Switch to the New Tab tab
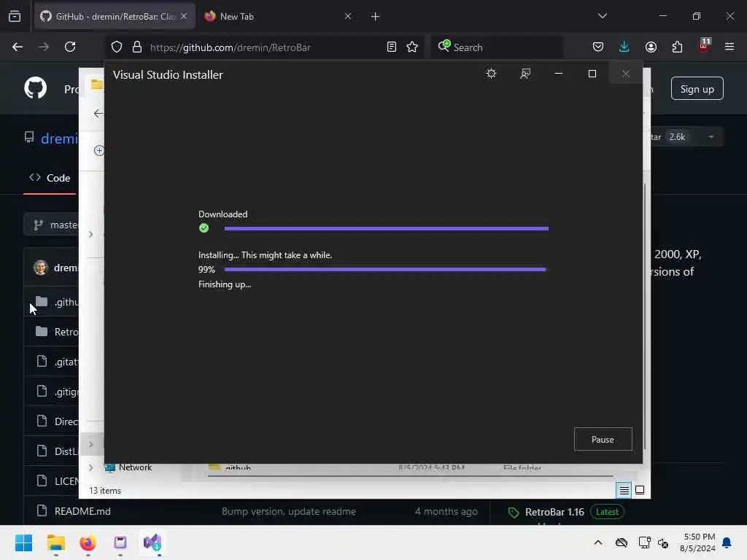 click(x=276, y=17)
